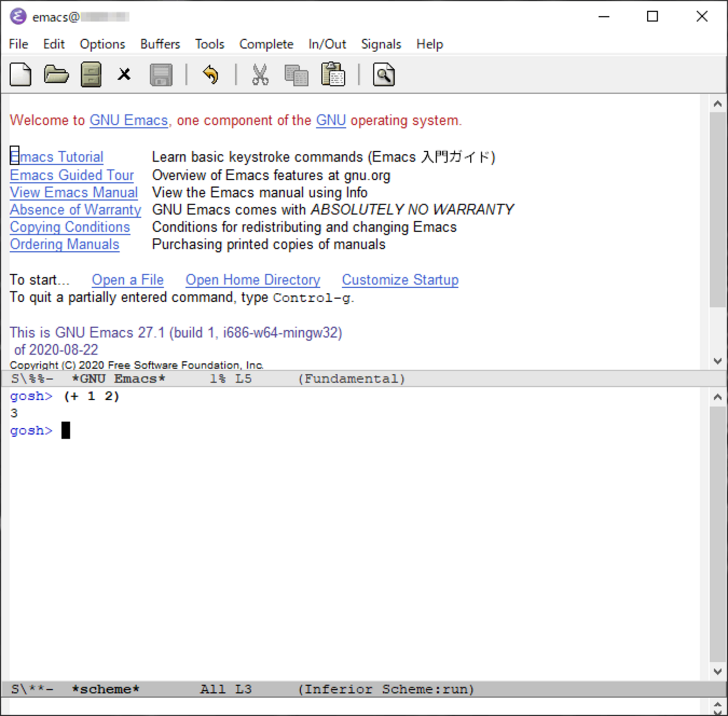Click the upper pane scrollbar thumb

(x=717, y=209)
